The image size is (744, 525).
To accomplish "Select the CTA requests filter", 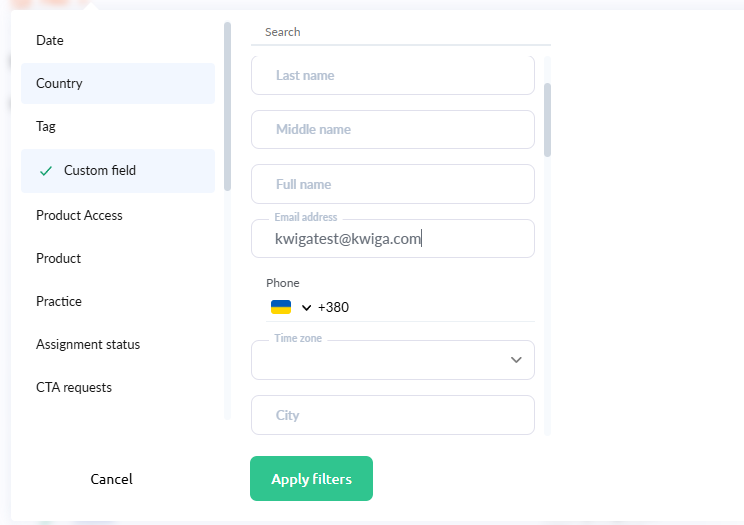I will pos(74,387).
